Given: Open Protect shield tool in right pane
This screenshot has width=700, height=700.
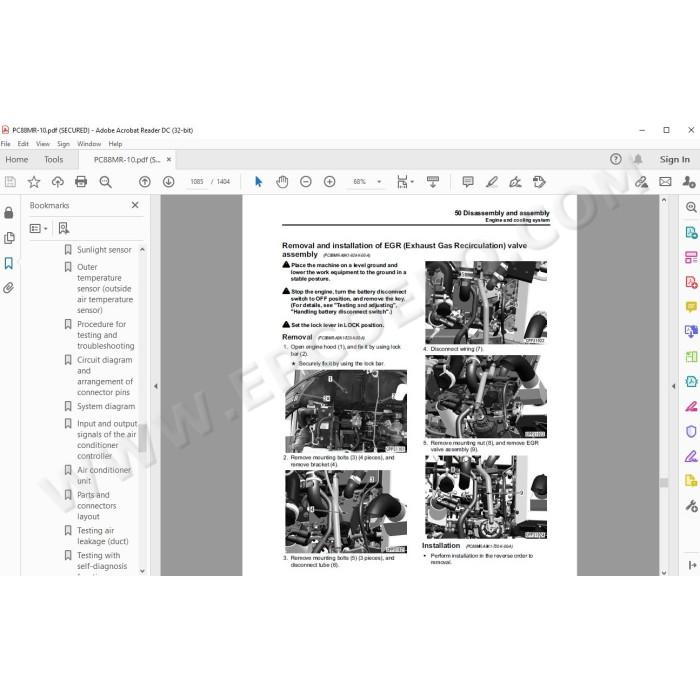Looking at the screenshot, I should pos(691,431).
